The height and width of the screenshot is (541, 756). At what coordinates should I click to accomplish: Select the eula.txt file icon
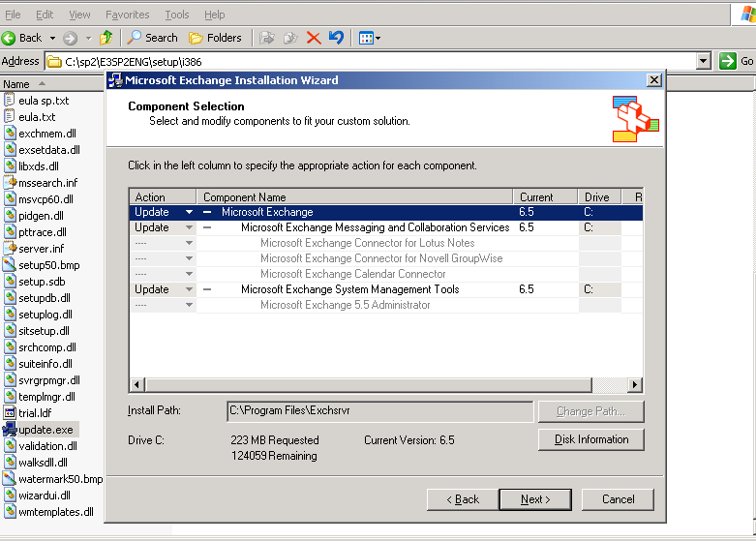9,116
